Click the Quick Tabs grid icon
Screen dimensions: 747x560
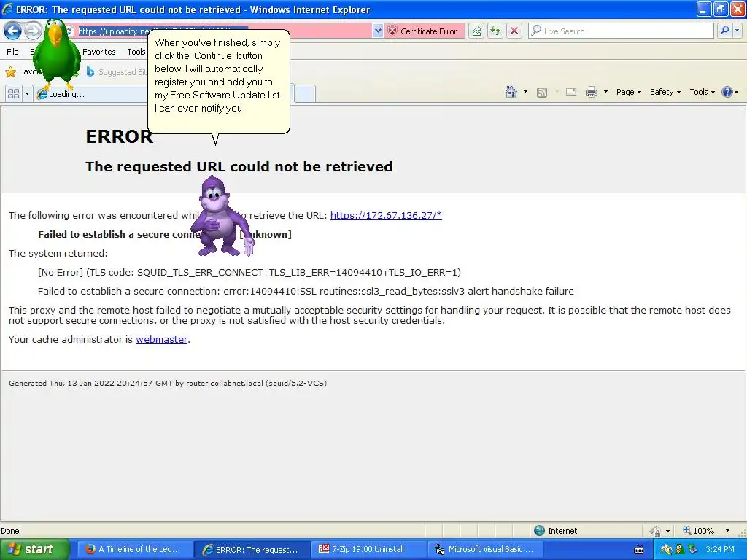click(x=13, y=94)
